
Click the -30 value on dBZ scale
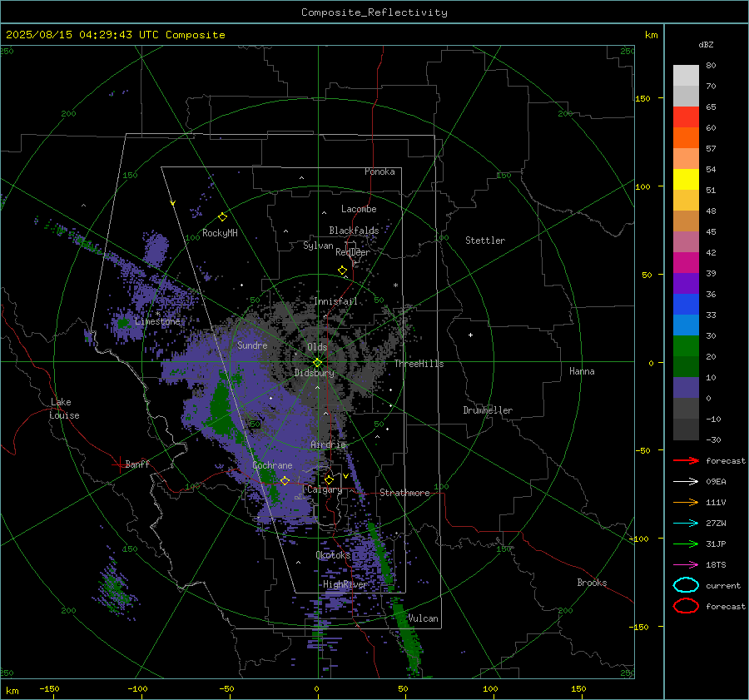713,440
